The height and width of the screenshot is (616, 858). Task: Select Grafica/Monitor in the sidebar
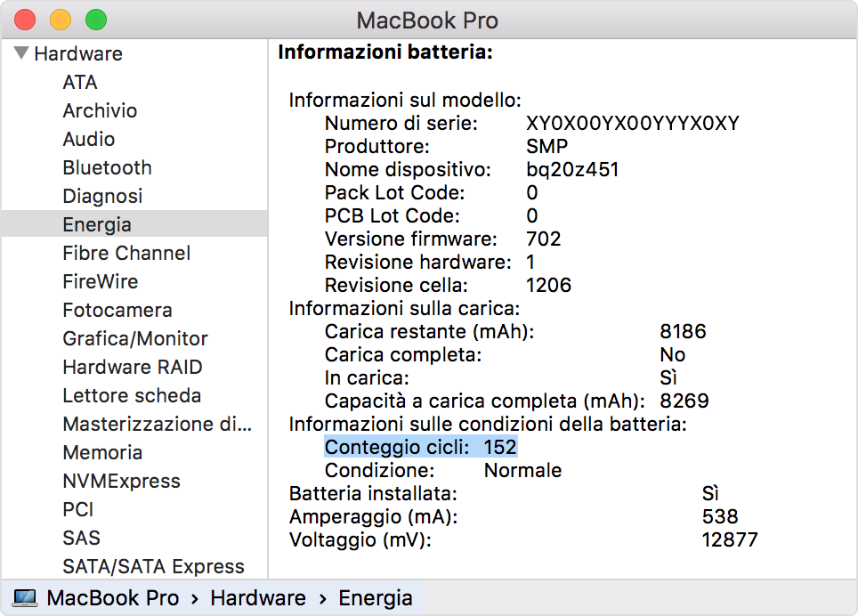(135, 338)
